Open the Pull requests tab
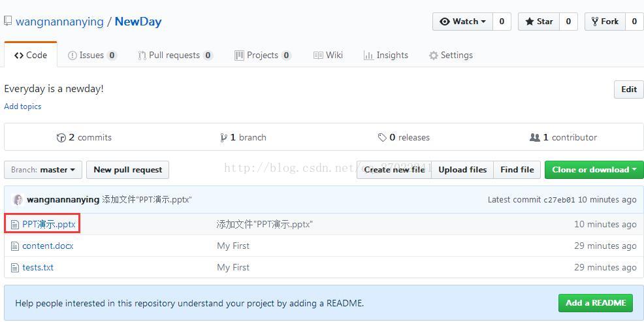Image resolution: width=644 pixels, height=322 pixels. click(176, 56)
